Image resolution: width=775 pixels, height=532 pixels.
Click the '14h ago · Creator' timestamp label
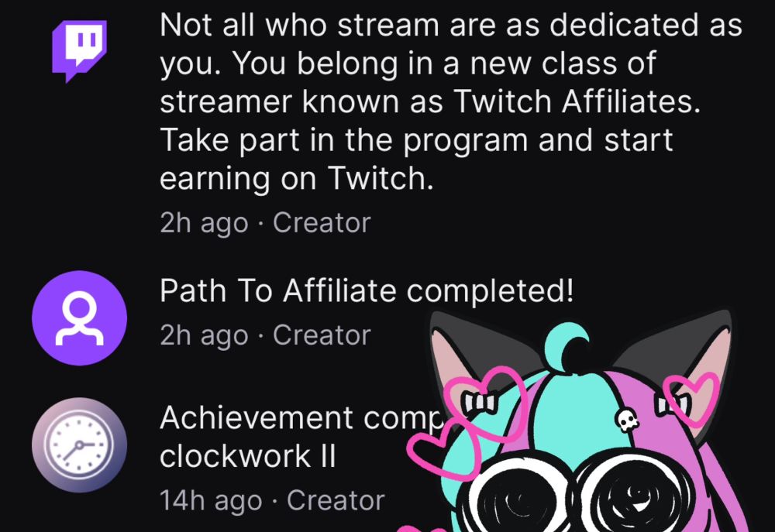[x=272, y=500]
